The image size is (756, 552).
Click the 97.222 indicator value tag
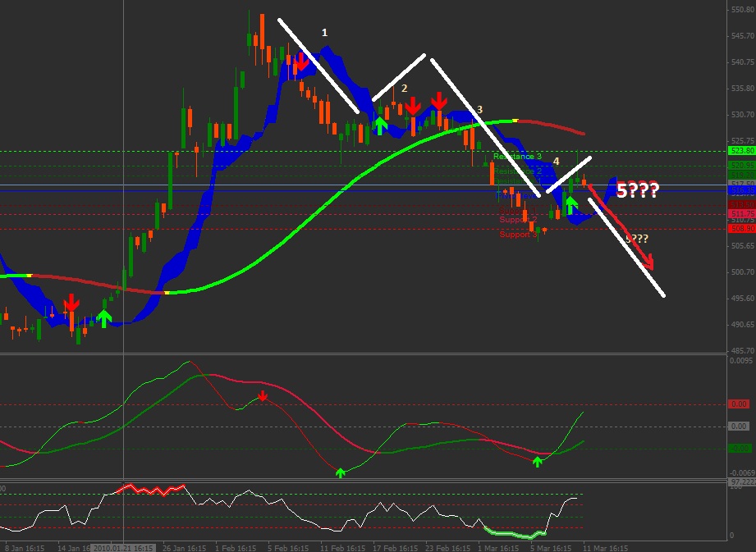pyautogui.click(x=741, y=482)
